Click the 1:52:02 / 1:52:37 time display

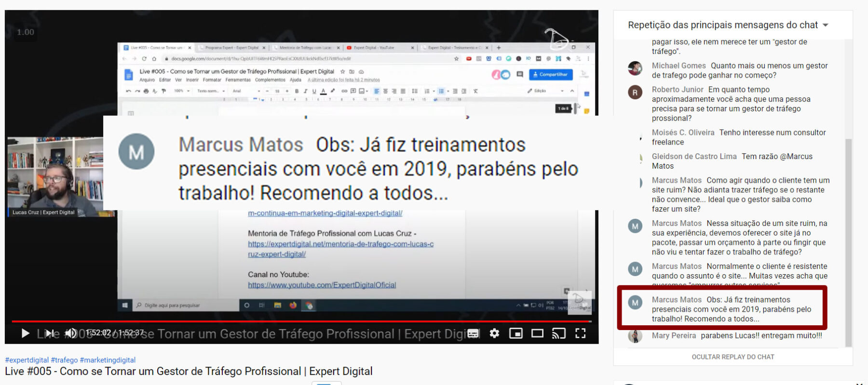pyautogui.click(x=115, y=333)
